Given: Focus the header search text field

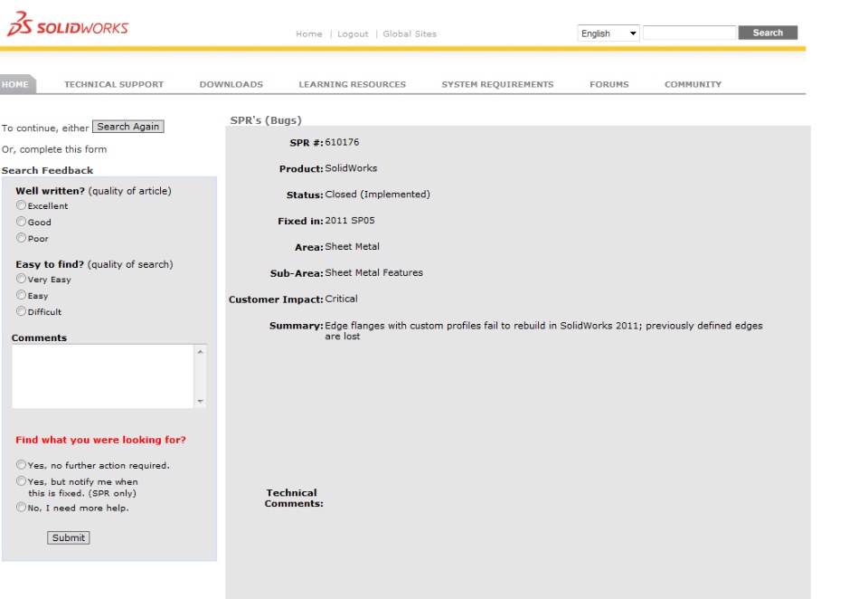Looking at the screenshot, I should pyautogui.click(x=689, y=33).
